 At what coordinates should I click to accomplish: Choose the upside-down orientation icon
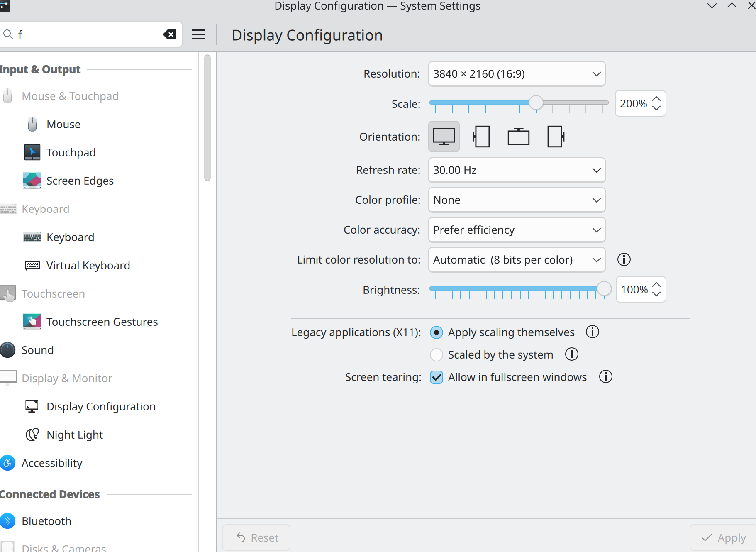tap(518, 137)
